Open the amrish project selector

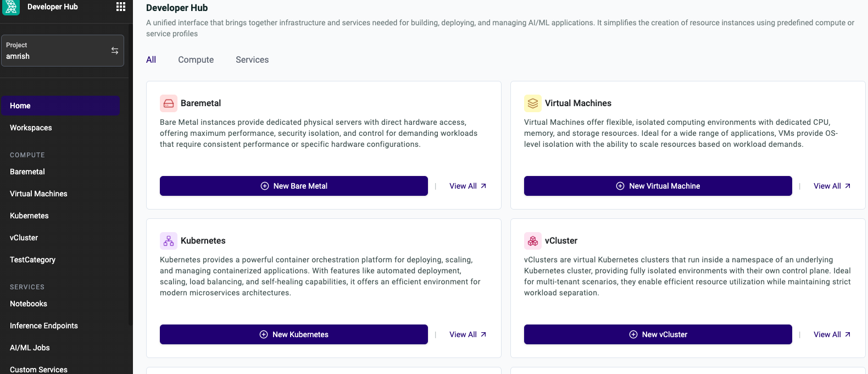click(x=63, y=51)
